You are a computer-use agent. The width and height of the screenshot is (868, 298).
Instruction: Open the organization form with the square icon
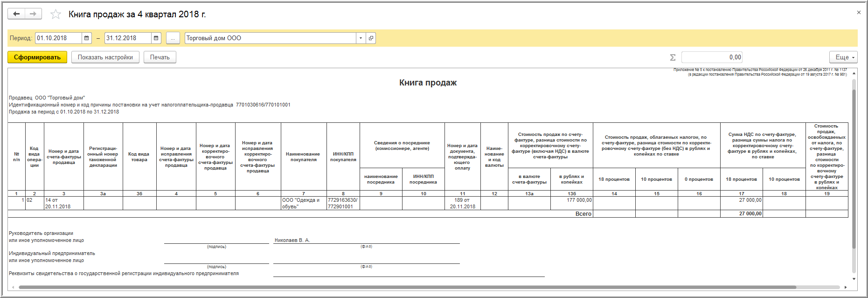coord(371,38)
